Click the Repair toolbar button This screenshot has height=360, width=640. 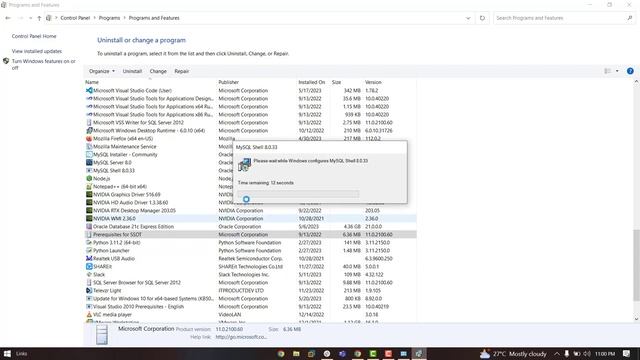(182, 71)
